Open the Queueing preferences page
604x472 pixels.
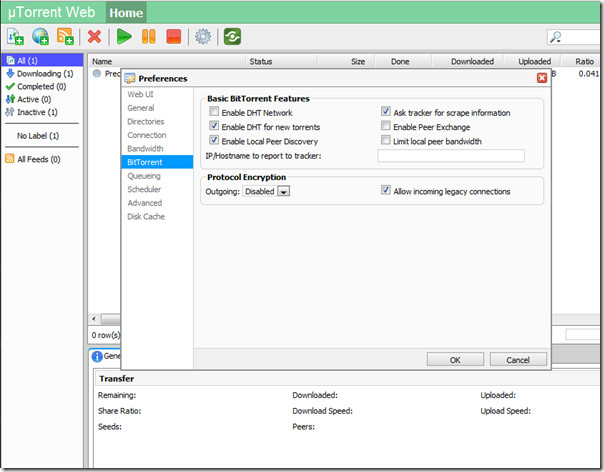click(144, 176)
